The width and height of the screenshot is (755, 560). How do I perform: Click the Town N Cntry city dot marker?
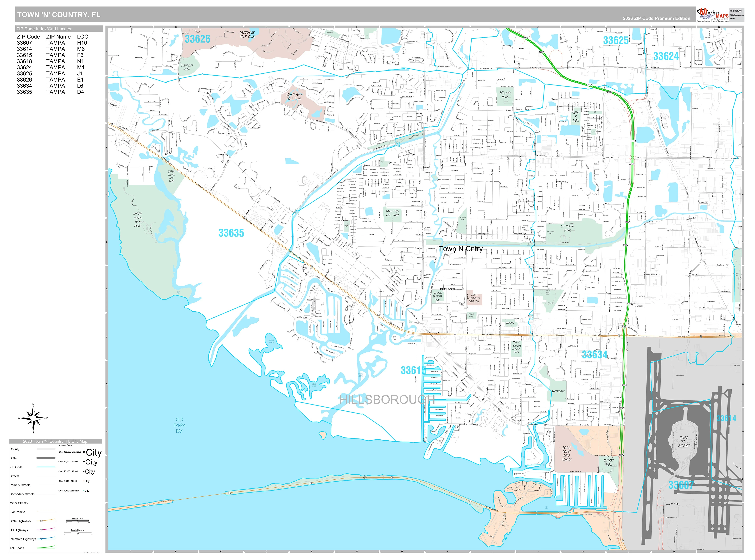pos(454,252)
